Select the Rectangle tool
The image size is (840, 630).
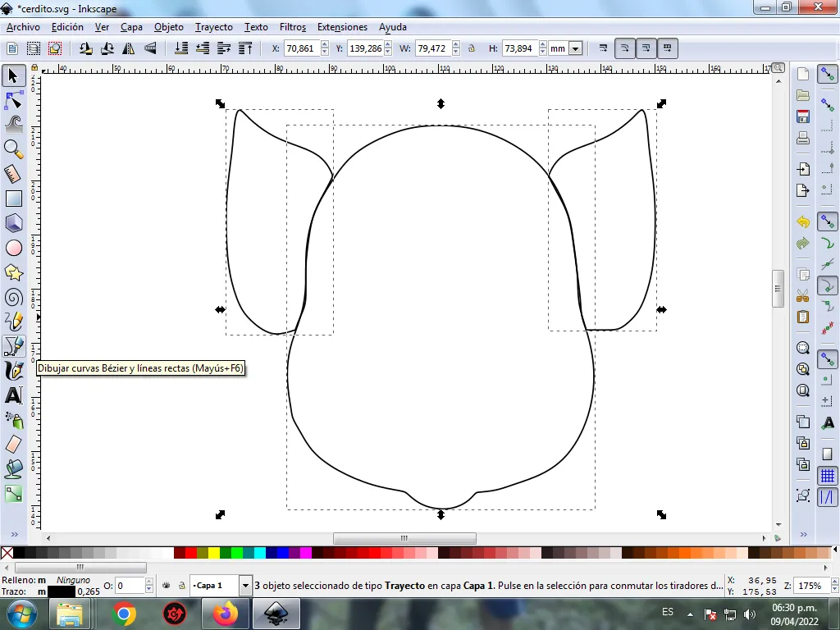tap(13, 199)
